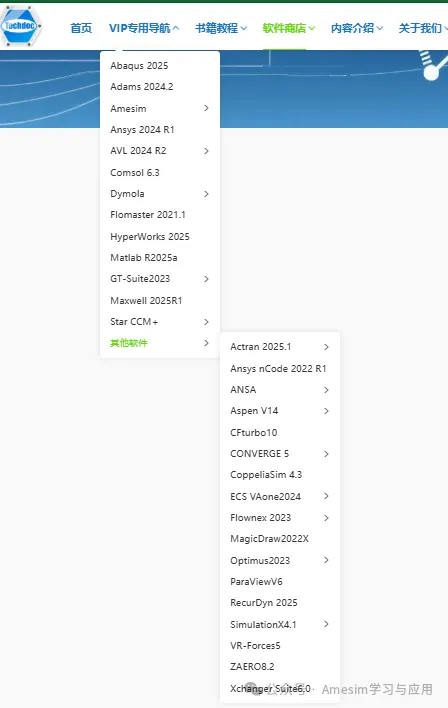Choose Matlab R2025a entry
Image resolution: width=448 pixels, height=708 pixels.
(144, 258)
